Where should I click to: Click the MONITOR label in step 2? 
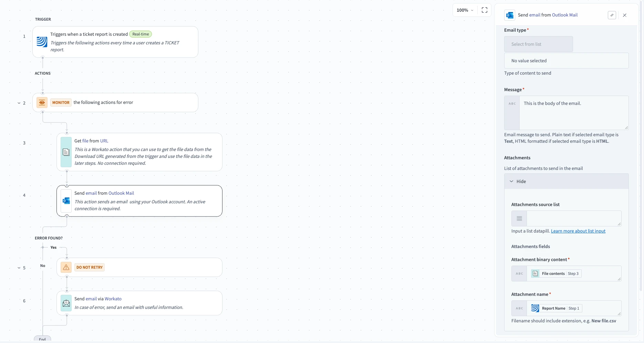(61, 103)
